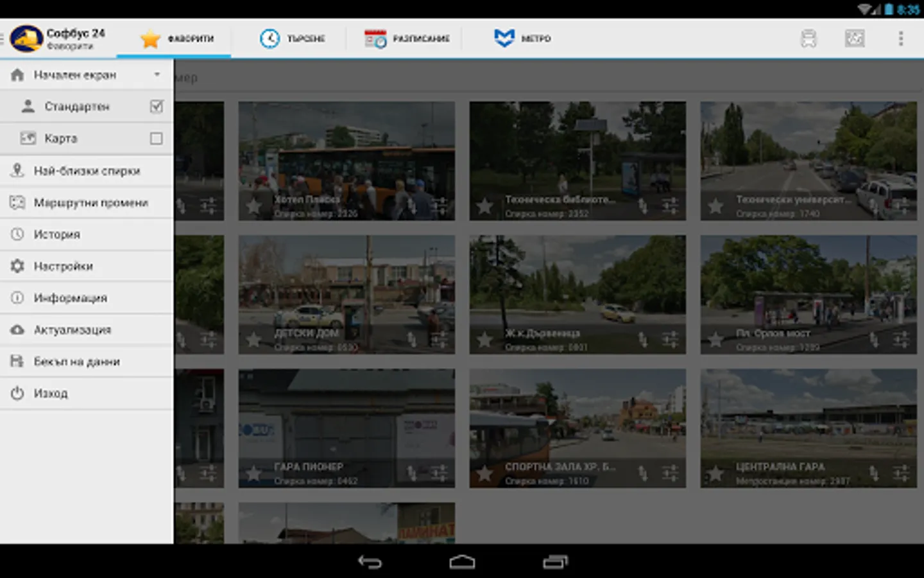This screenshot has height=578, width=924.
Task: Select the Карта home screen label
Action: (61, 138)
